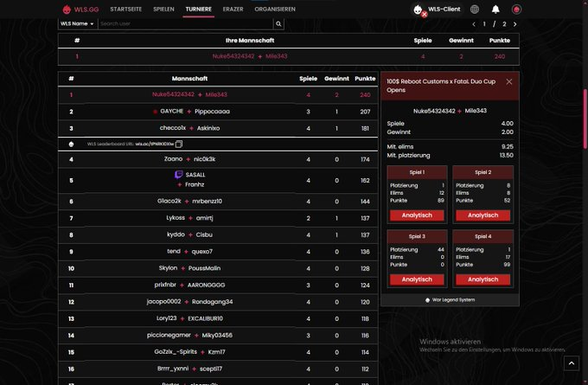Select the prixfnbr + AARONGGGG team row
Viewport: 588px width, 385px height.
218,286
